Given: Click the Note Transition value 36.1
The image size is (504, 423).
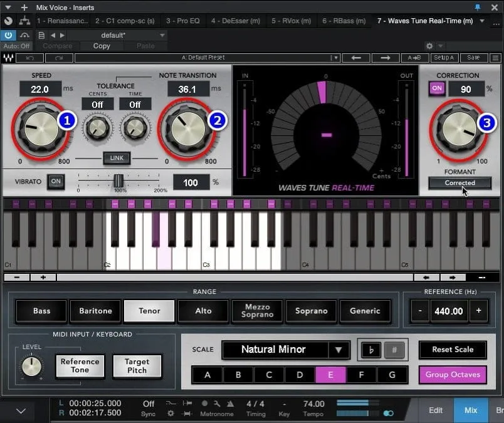Looking at the screenshot, I should [x=188, y=89].
